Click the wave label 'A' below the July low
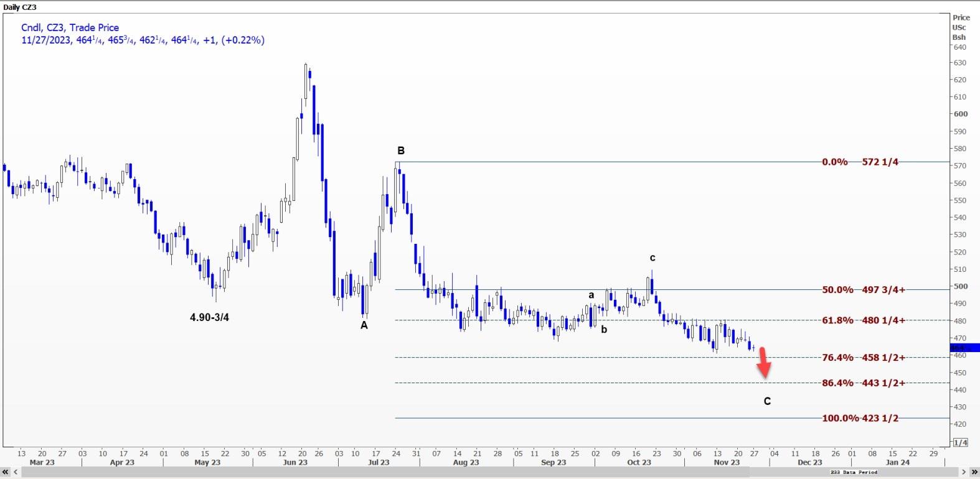This screenshot has height=479, width=980. click(x=364, y=325)
